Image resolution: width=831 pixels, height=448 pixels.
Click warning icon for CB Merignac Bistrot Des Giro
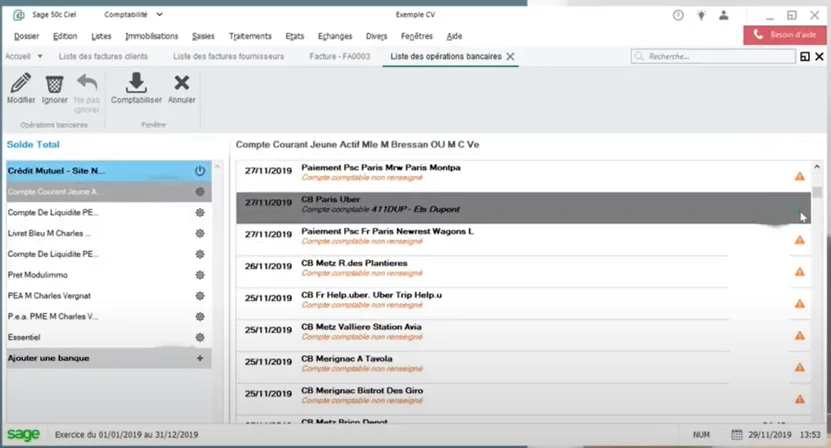[800, 399]
